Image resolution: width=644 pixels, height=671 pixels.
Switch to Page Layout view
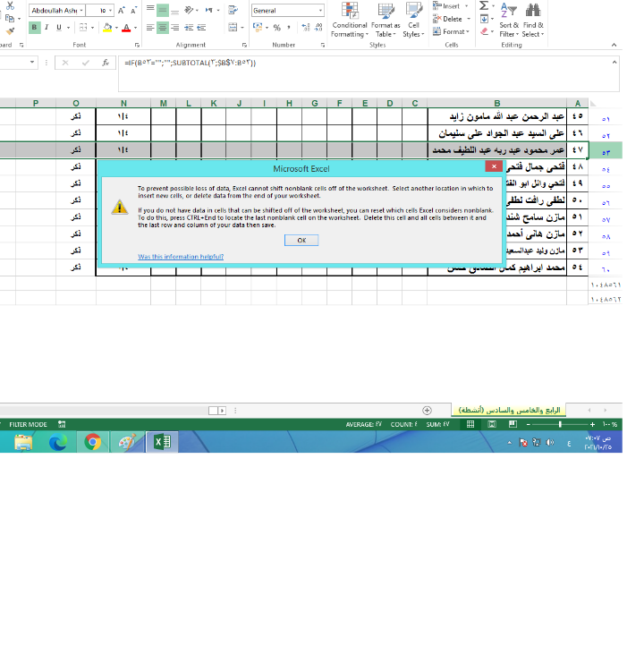coord(492,424)
